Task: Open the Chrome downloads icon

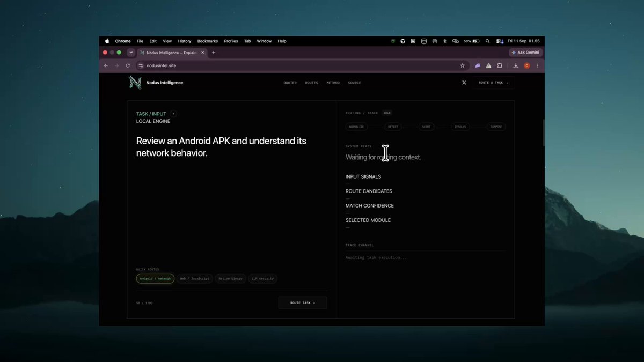Action: [x=516, y=65]
